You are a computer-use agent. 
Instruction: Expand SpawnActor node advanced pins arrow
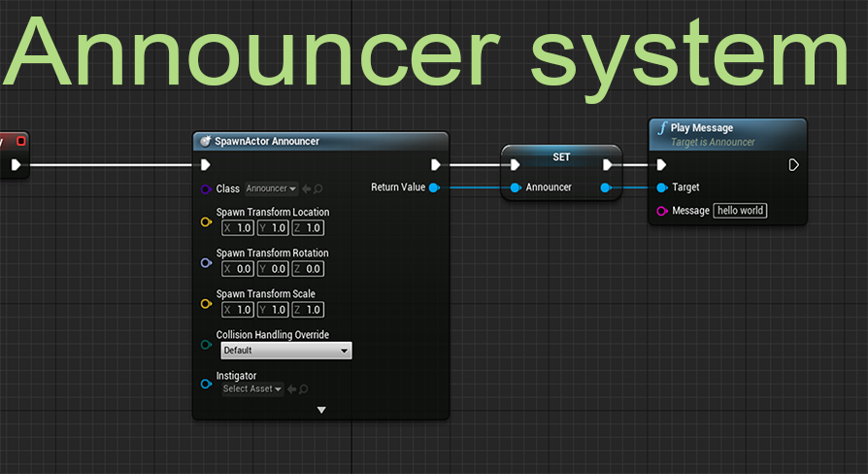click(321, 410)
